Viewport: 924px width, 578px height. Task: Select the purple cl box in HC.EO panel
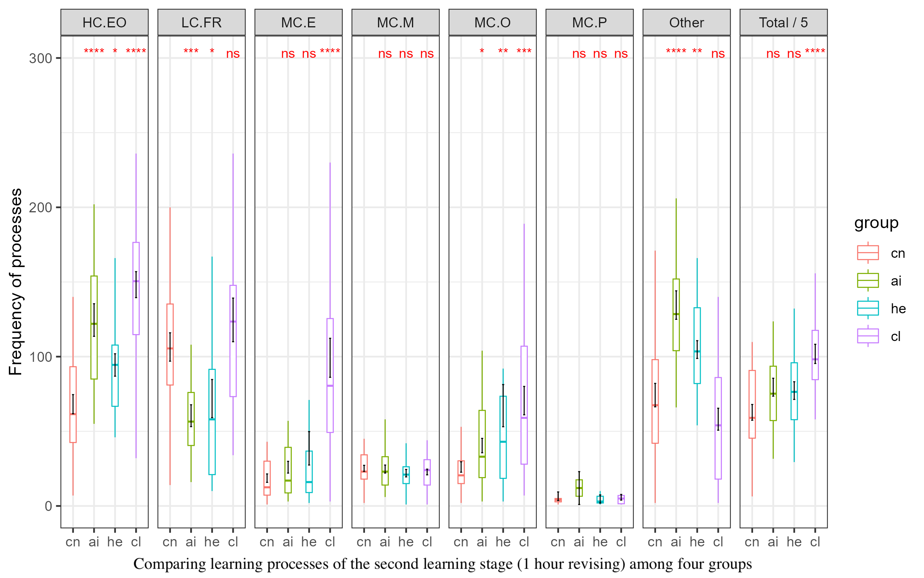[x=136, y=288]
